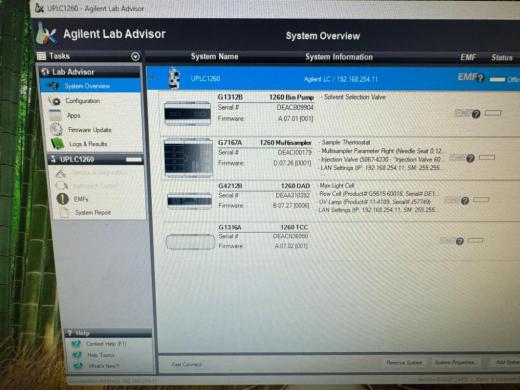Click the System Information column header
The image size is (520, 390).
pos(339,57)
